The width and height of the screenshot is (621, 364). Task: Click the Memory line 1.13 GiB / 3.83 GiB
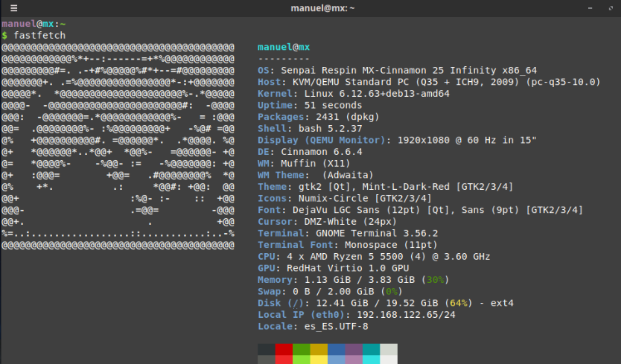pos(353,280)
